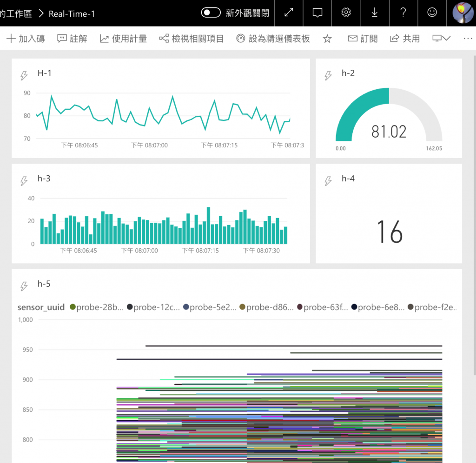Image resolution: width=476 pixels, height=463 pixels.
Task: Open the user profile avatar
Action: [x=462, y=13]
